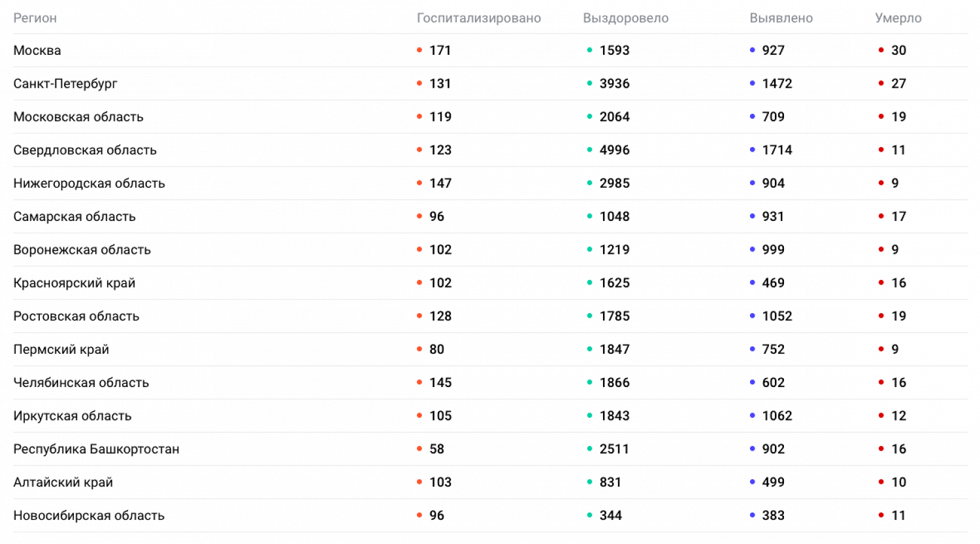Click the Госпитализировано column header
This screenshot has height=544, width=980.
(478, 18)
